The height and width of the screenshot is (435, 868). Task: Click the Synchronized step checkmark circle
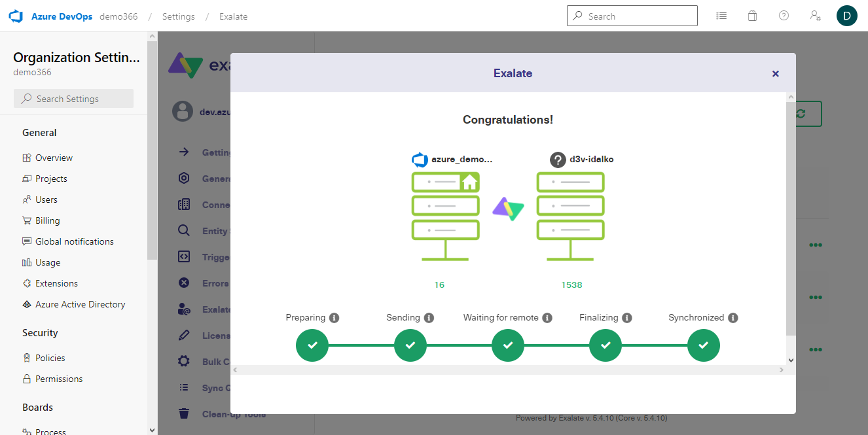(x=704, y=345)
